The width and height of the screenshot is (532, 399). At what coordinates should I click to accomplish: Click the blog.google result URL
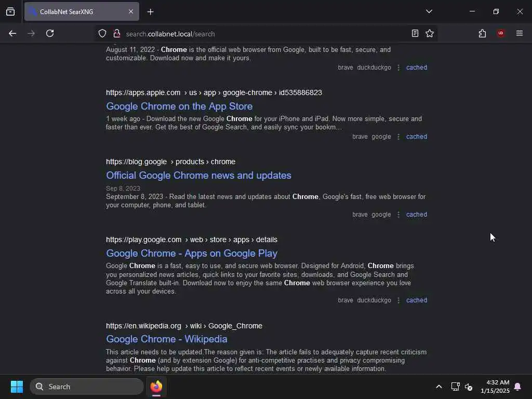tap(170, 162)
